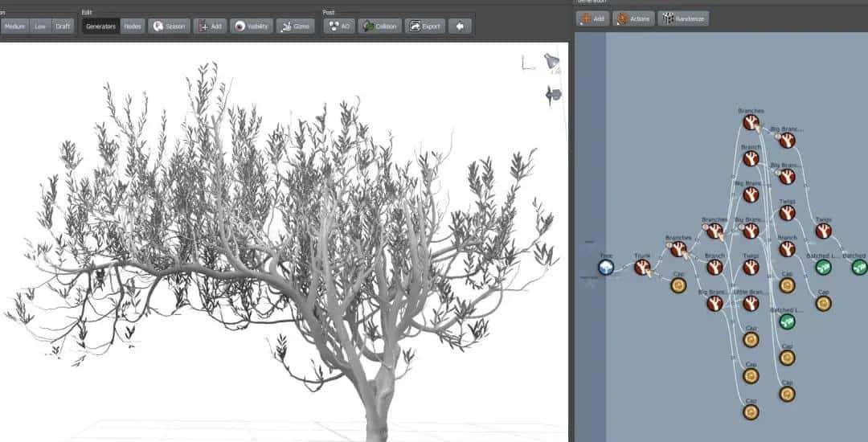Click the Add button in the Edit toolbar
The height and width of the screenshot is (442, 868).
coord(210,26)
